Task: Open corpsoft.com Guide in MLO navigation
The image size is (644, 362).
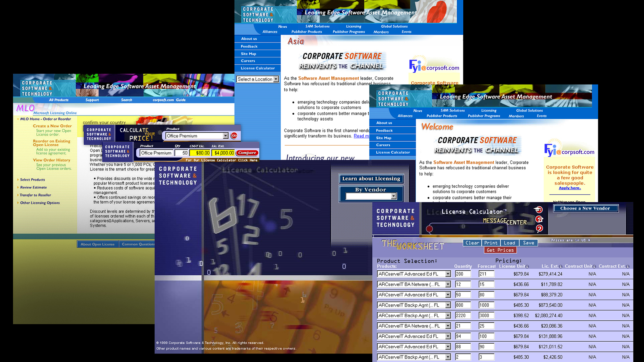Action: 169,100
